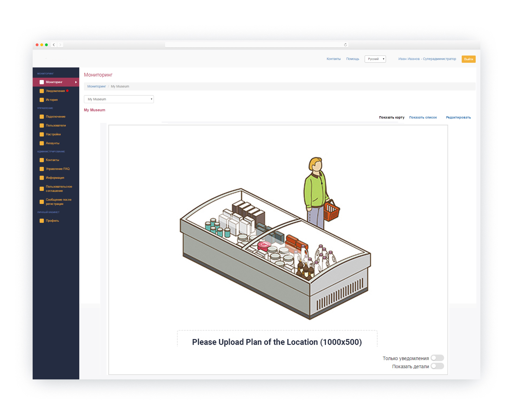The image size is (513, 420).
Task: Click the Пользователи sidebar icon
Action: [42, 125]
